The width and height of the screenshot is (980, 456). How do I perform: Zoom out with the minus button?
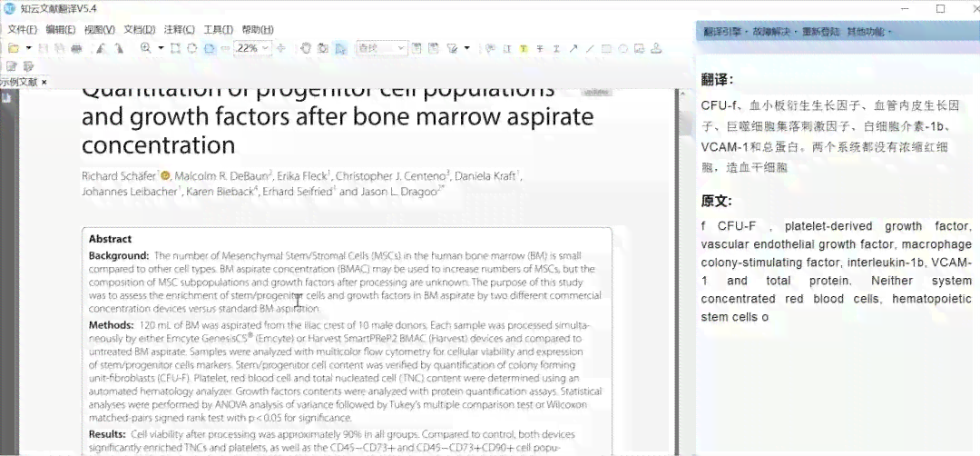pos(226,48)
